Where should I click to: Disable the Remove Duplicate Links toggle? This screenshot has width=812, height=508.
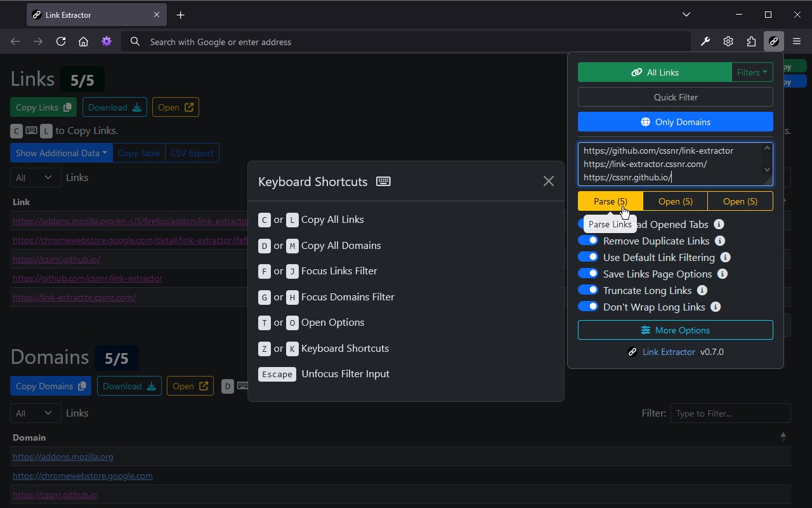click(588, 241)
